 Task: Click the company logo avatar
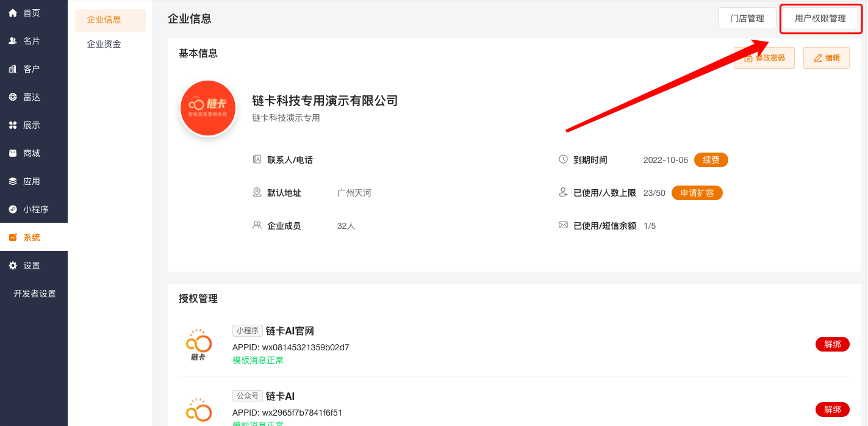coord(208,108)
